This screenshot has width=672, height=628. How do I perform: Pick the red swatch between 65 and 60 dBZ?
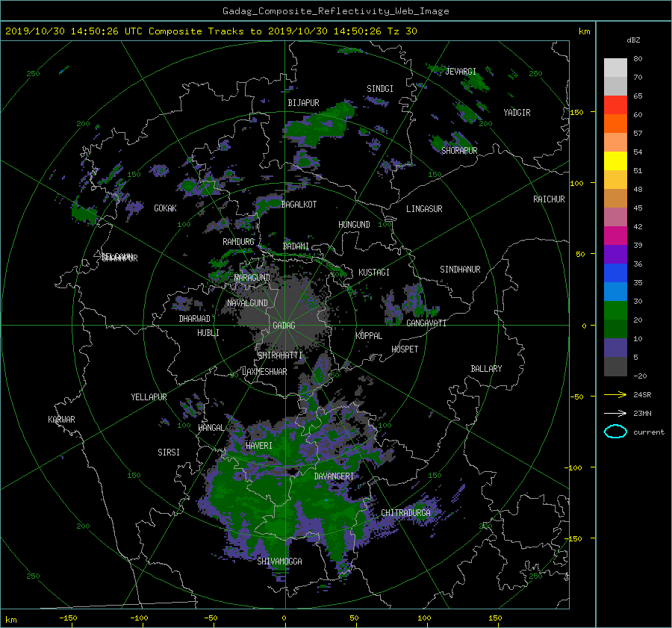[x=615, y=105]
